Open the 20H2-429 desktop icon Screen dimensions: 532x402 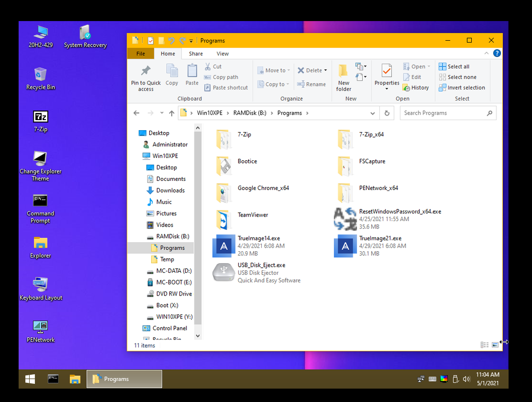41,36
